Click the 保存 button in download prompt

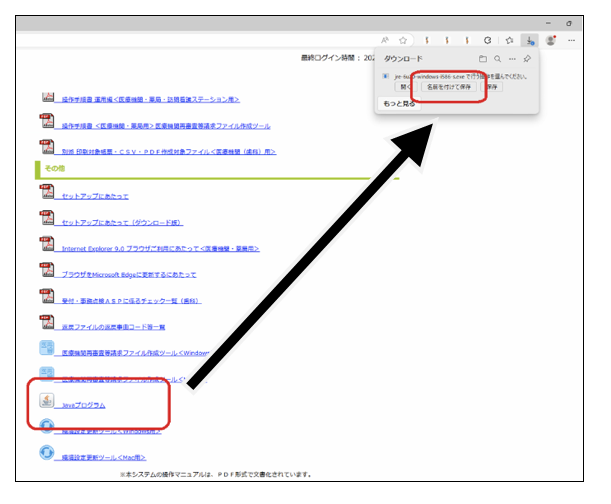click(x=492, y=87)
